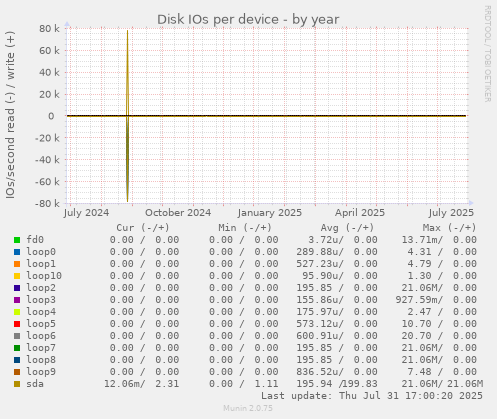Viewport: 497px width, 419px height.
Task: Click the fd0 max value '13.71m/ 0.00'
Action: point(439,240)
